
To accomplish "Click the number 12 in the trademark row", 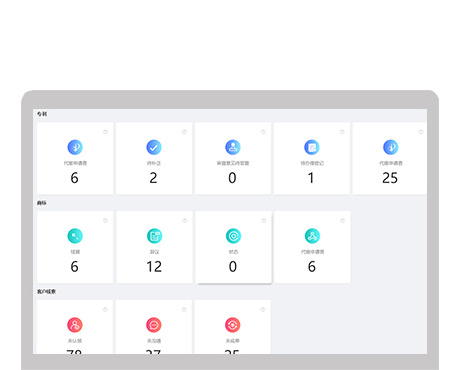I will 154,267.
